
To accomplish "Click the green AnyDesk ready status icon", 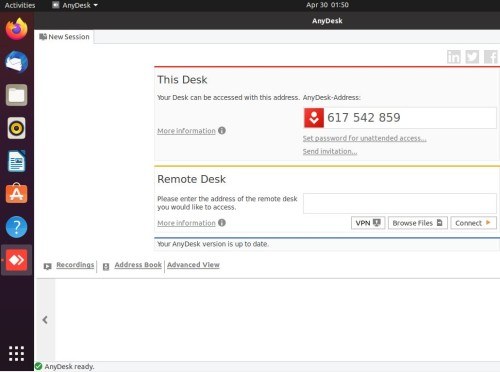I will 39,366.
